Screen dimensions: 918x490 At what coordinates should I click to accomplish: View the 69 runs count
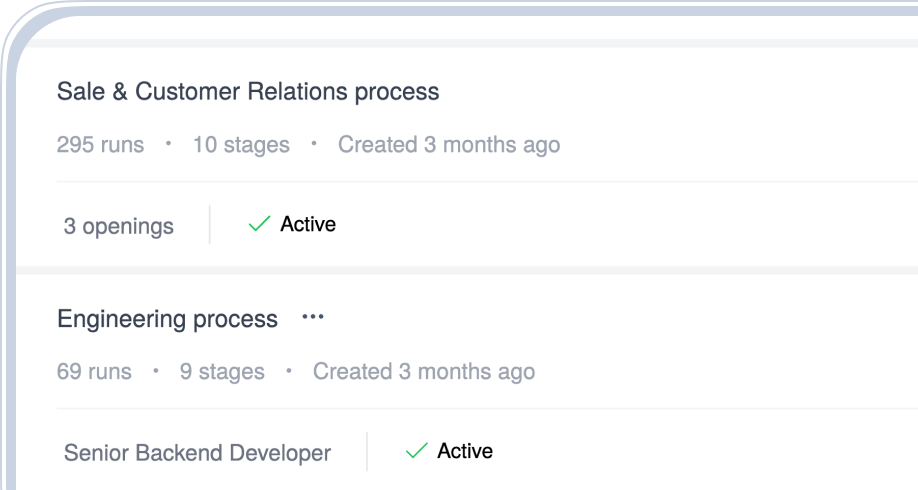click(94, 372)
